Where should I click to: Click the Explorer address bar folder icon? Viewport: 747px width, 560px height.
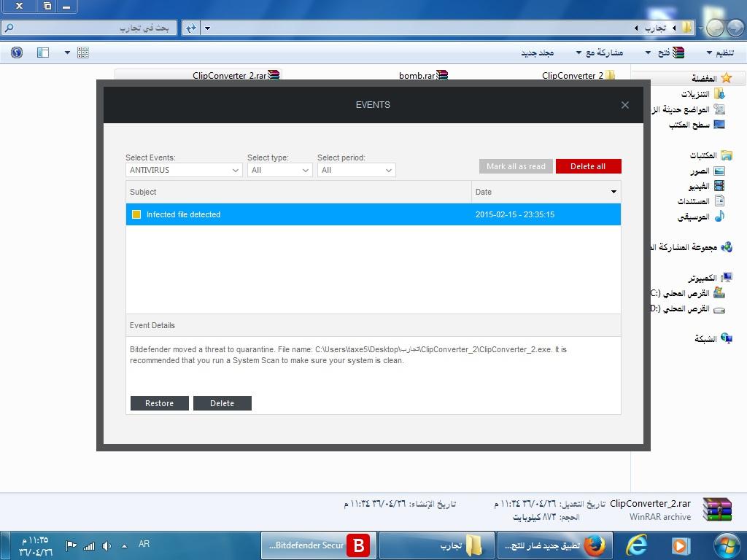click(686, 28)
